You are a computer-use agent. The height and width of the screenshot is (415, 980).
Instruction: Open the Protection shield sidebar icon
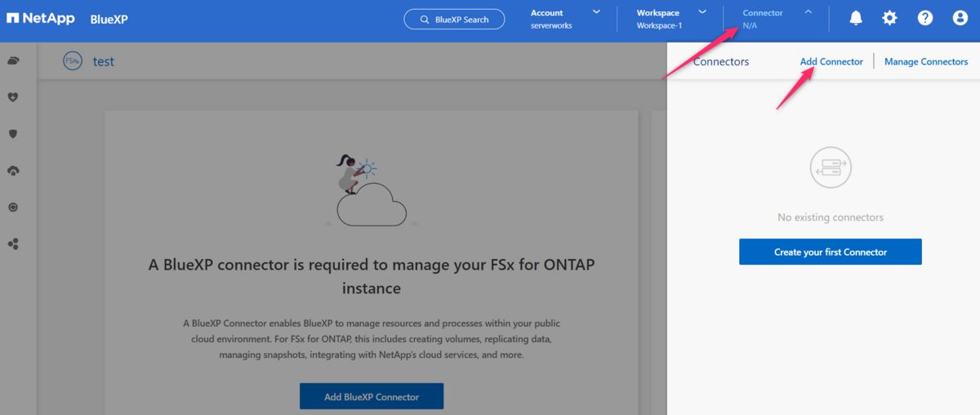pos(13,134)
